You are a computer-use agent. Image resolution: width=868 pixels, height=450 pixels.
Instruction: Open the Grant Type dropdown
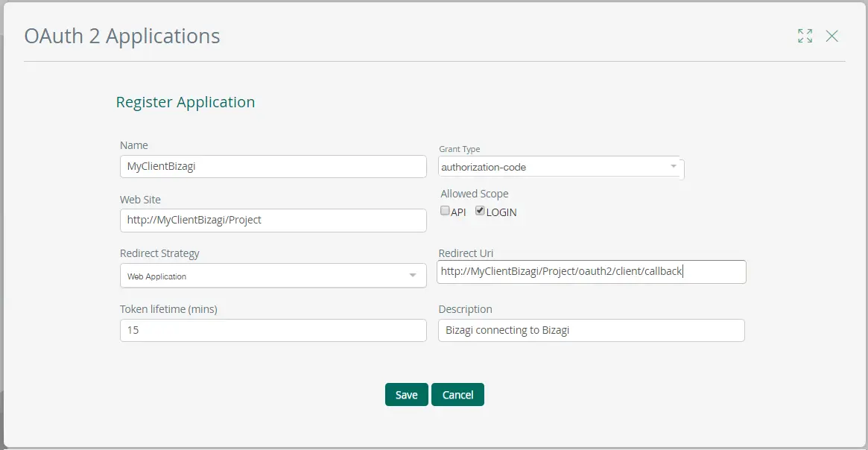(561, 167)
